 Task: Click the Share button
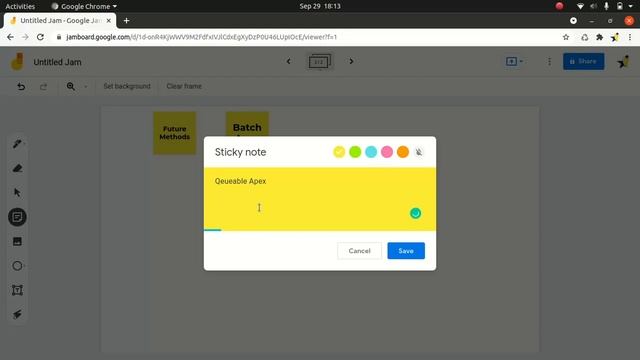[x=583, y=61]
